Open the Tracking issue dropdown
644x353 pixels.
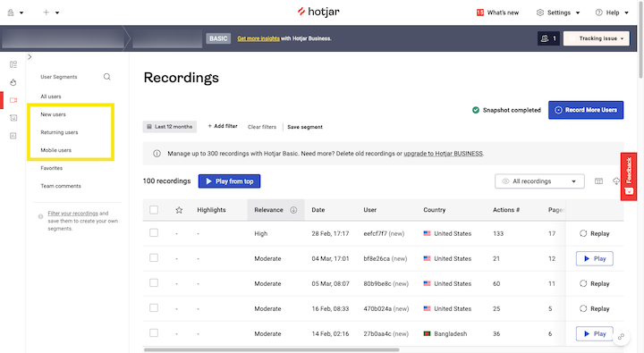(597, 38)
